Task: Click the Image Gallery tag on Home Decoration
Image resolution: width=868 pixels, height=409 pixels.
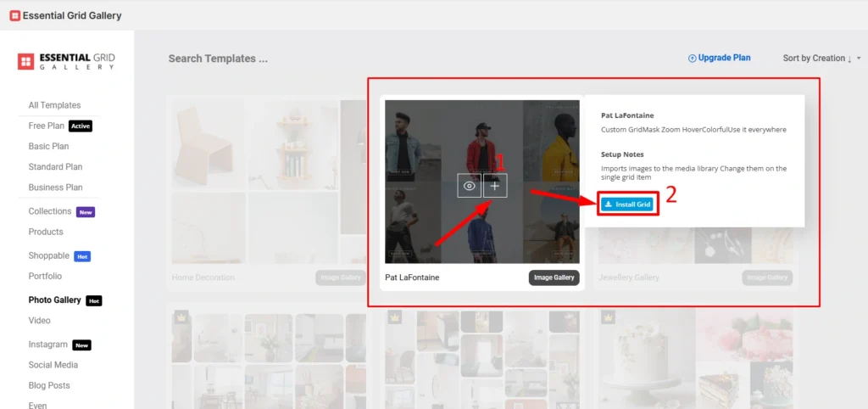Action: click(x=341, y=277)
